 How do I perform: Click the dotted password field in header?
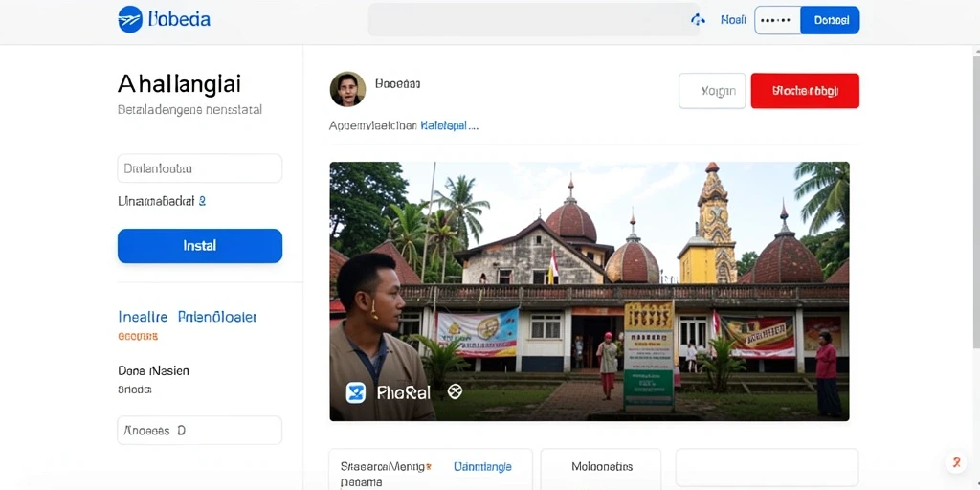pyautogui.click(x=777, y=20)
